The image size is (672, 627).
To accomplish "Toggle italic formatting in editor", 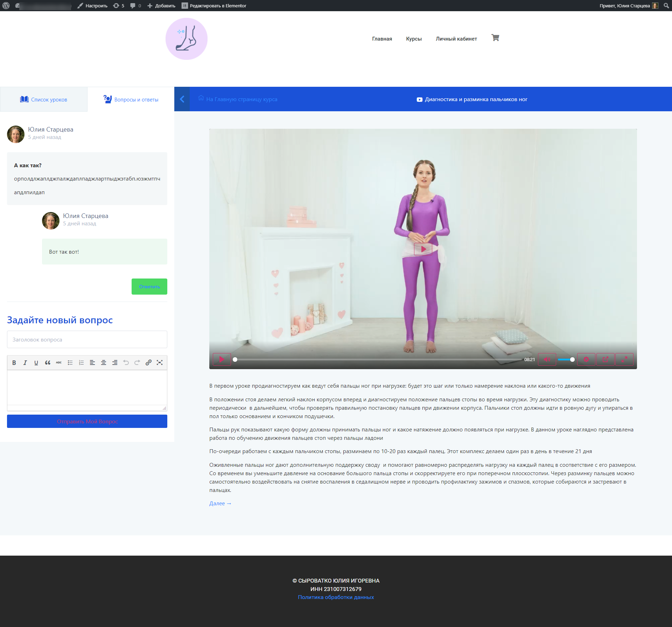I will click(25, 362).
